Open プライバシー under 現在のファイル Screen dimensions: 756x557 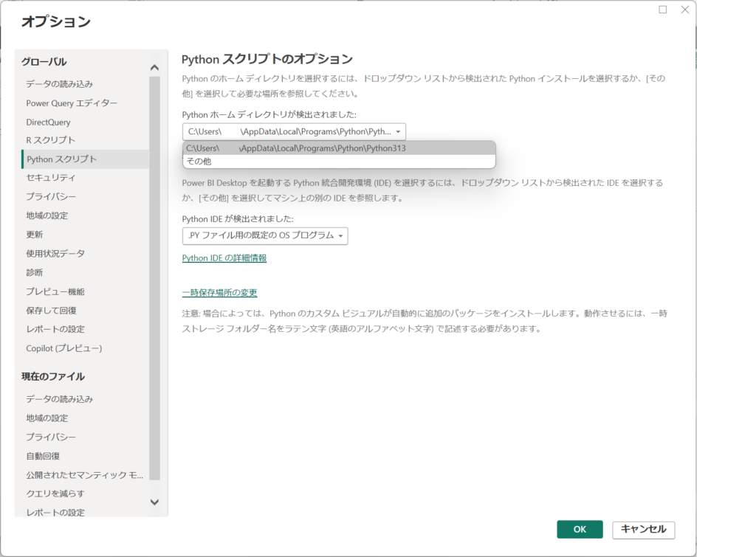tap(51, 437)
